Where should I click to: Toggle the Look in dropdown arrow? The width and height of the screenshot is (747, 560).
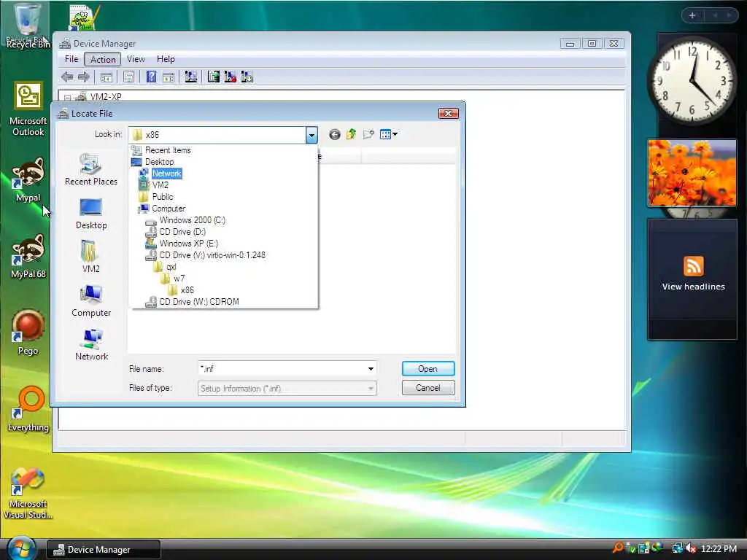311,135
